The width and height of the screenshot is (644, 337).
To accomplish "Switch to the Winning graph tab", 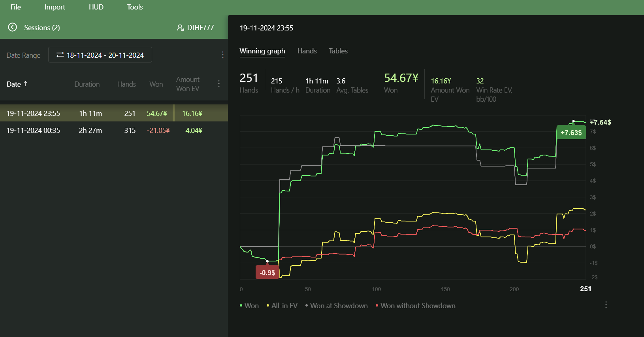I will tap(262, 51).
